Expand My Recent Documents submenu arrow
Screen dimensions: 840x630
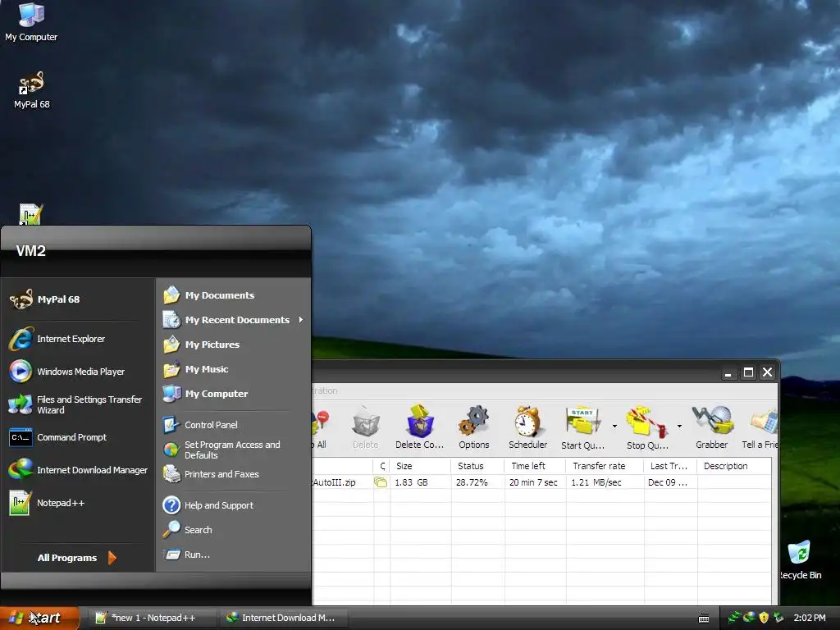tap(301, 320)
